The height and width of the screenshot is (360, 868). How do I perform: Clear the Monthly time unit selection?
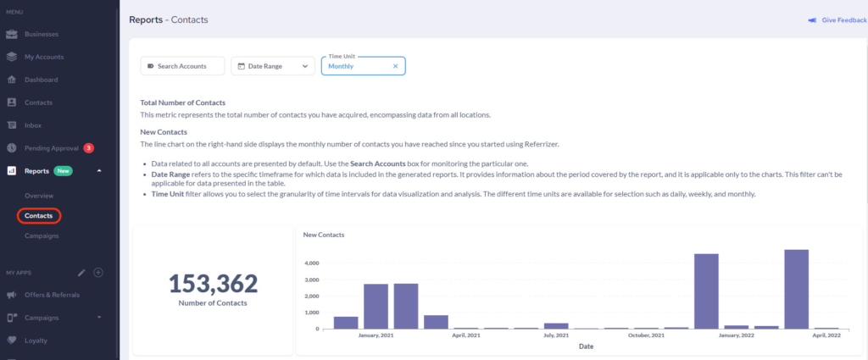click(x=395, y=66)
